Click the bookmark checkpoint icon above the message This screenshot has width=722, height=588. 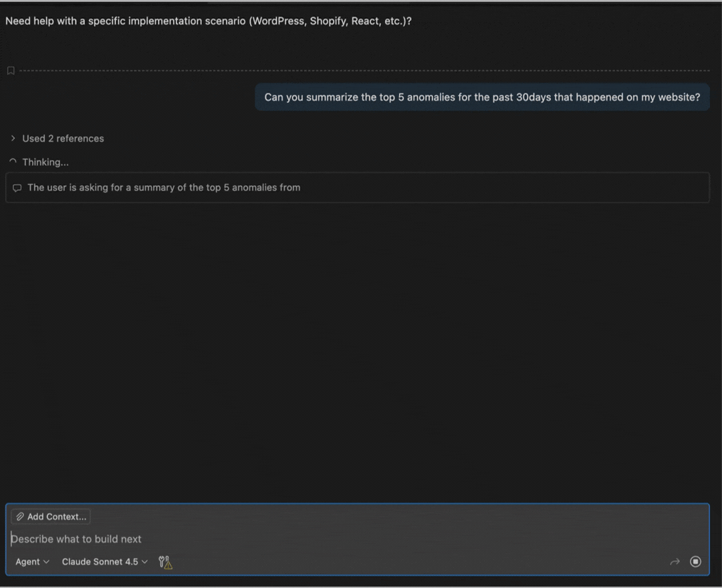pos(11,70)
